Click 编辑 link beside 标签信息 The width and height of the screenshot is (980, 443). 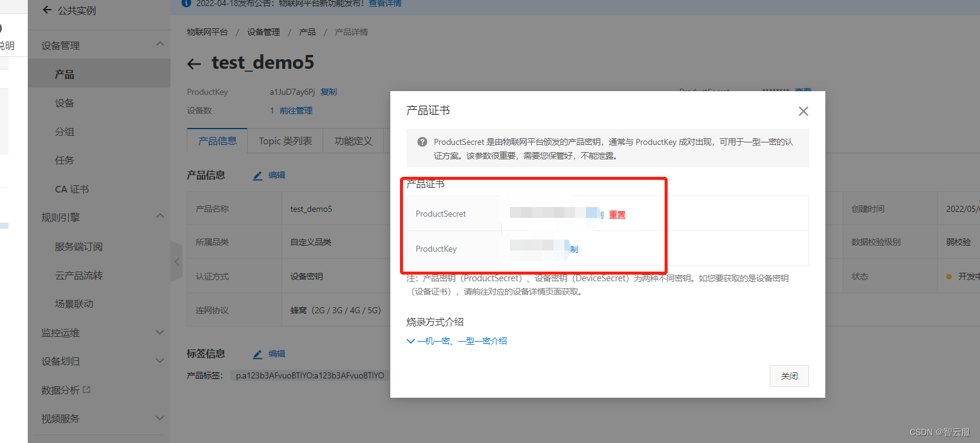tap(277, 354)
